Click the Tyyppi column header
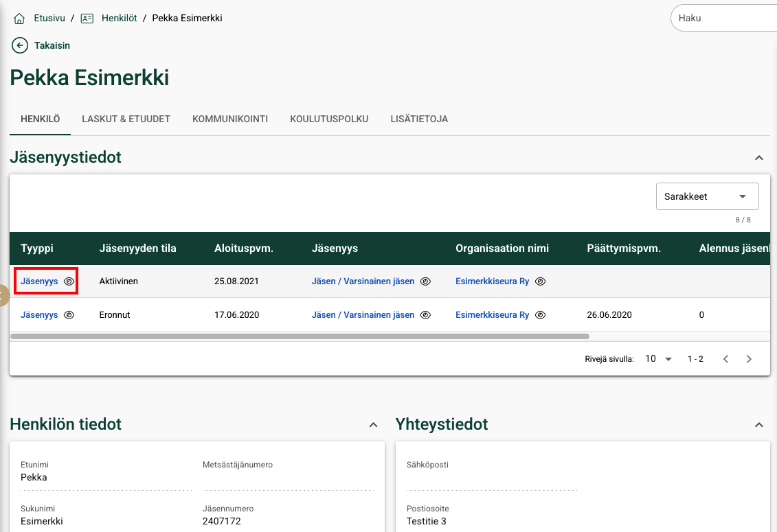Screen dimensions: 777x532 (37, 248)
